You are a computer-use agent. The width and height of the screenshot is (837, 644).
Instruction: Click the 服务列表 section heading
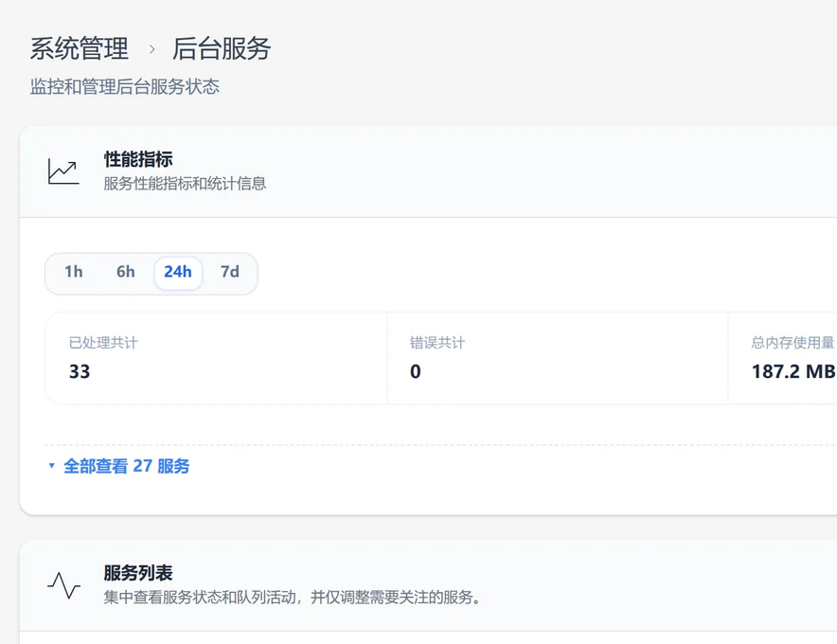[x=138, y=573]
